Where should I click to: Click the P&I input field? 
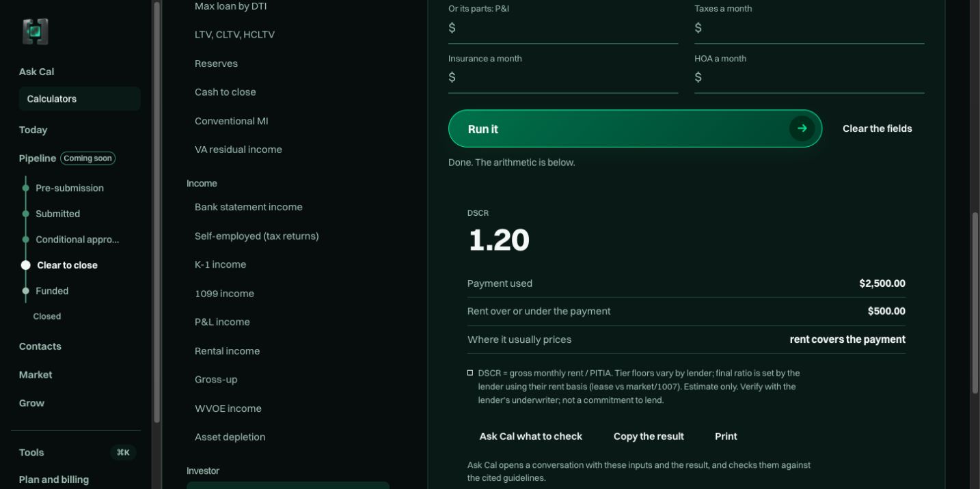click(563, 28)
